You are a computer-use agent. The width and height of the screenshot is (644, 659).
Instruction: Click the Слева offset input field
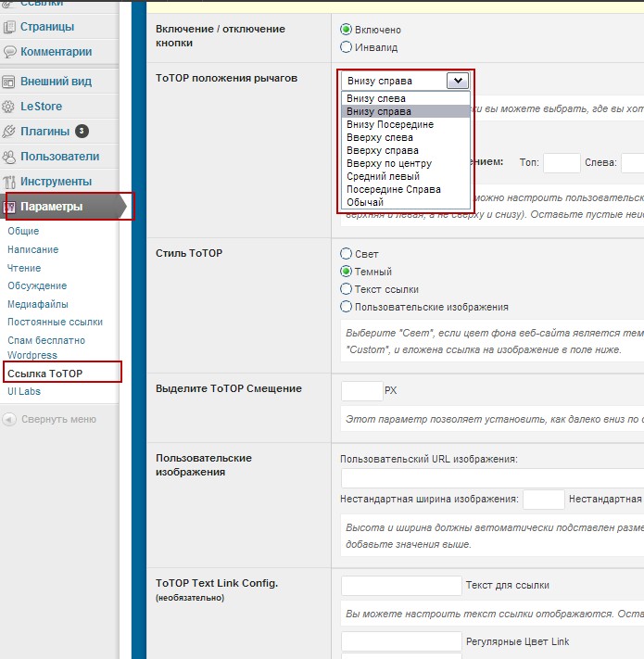[x=633, y=163]
